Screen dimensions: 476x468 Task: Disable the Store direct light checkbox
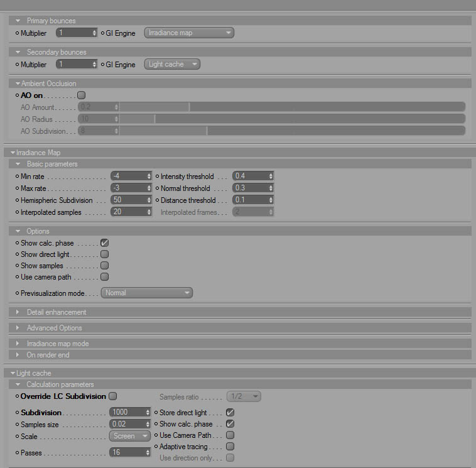point(230,413)
